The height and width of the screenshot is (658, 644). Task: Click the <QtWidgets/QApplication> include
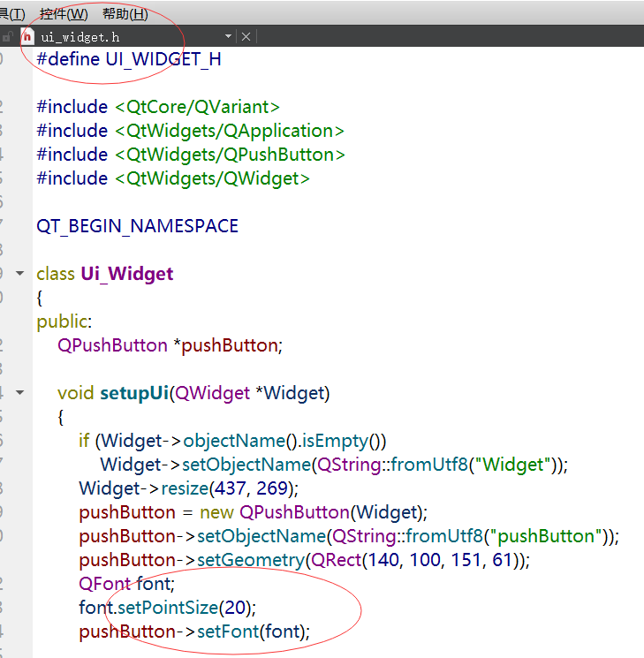[x=230, y=131]
